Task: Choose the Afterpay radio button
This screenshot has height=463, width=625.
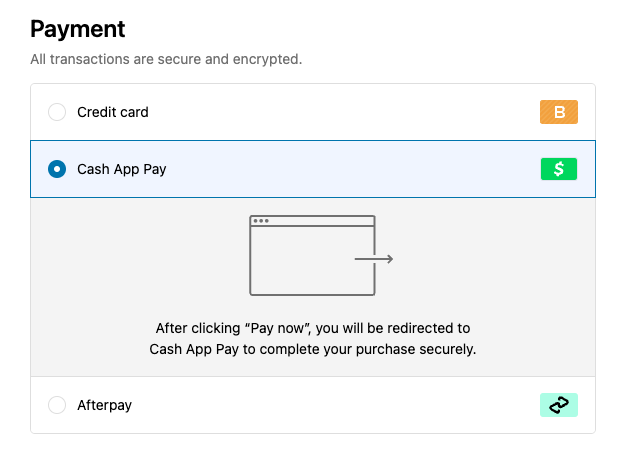Action: pyautogui.click(x=57, y=405)
